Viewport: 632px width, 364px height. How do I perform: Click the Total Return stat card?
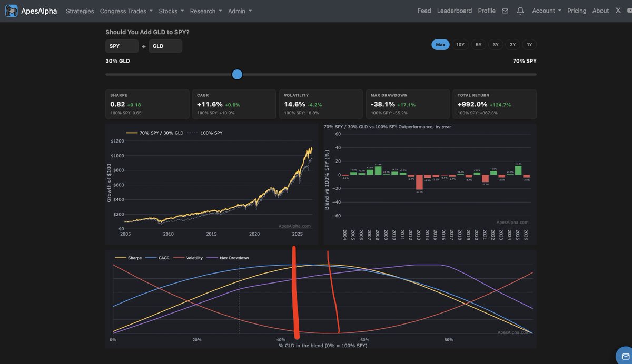(x=495, y=104)
